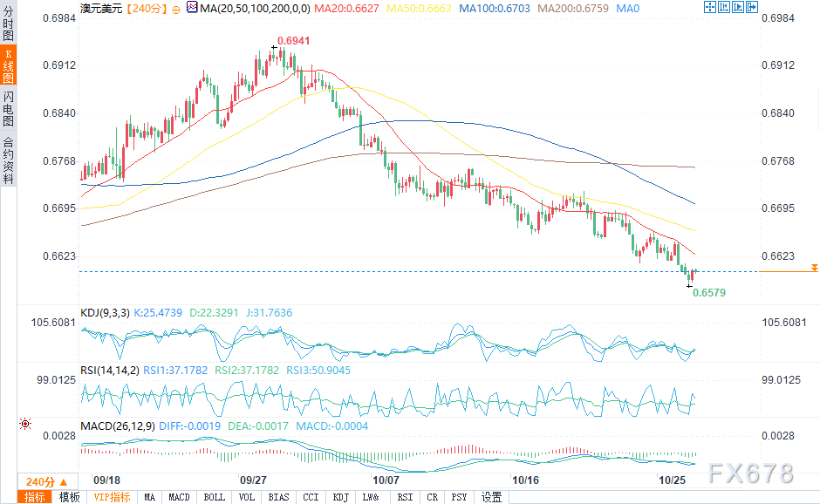
Task: Switch to the 分时图 view tab
Action: click(8, 26)
